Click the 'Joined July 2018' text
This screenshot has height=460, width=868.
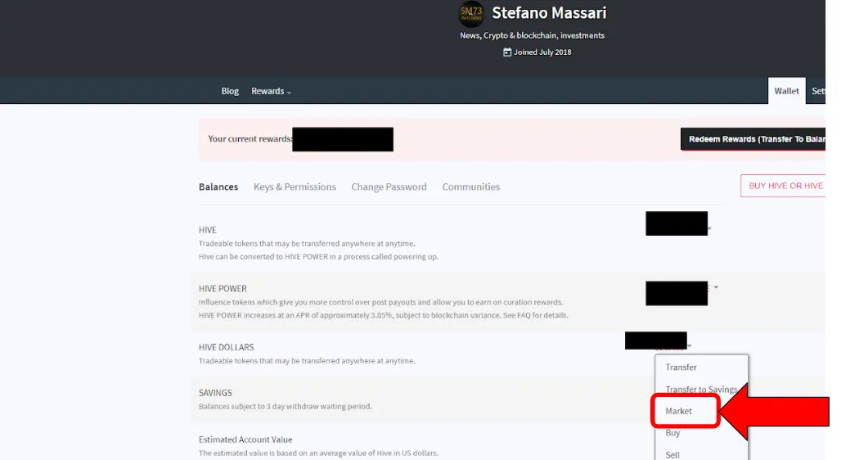point(542,52)
